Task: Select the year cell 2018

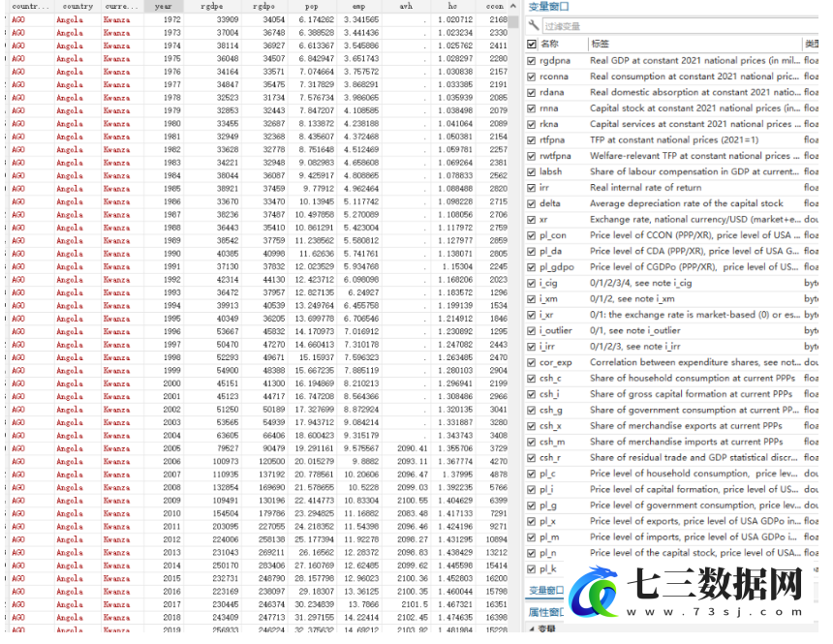Action: (171, 618)
